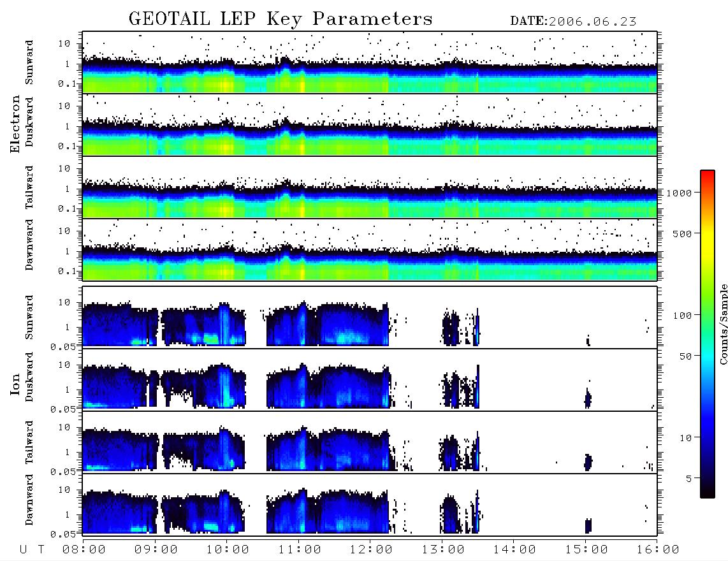This screenshot has width=728, height=561.
Task: Click the "GEOTAIL LEP Key Parameters" plot title
Action: [x=280, y=19]
